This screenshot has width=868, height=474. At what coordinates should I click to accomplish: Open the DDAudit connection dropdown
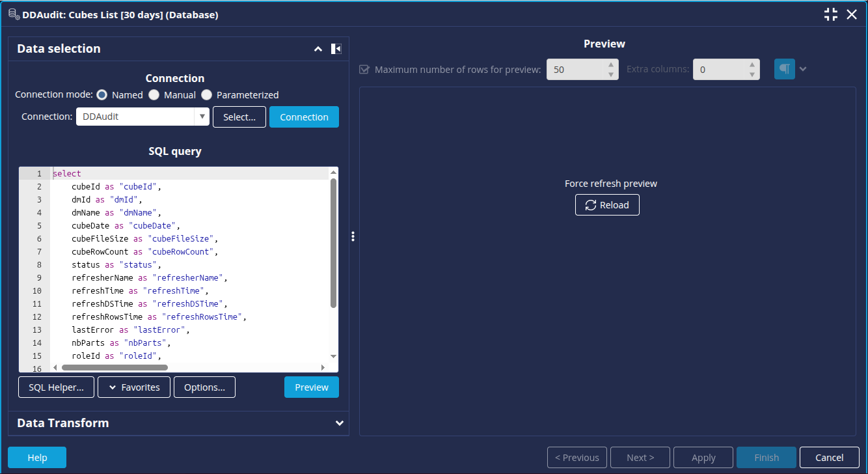[202, 117]
